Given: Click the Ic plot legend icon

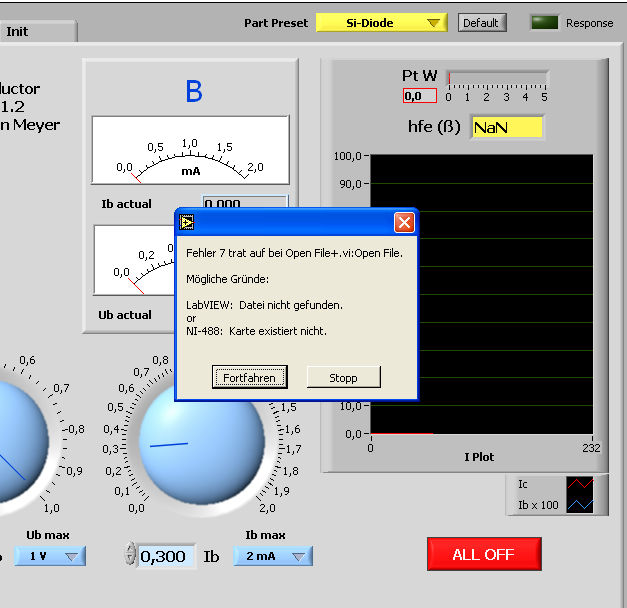Looking at the screenshot, I should 579,485.
